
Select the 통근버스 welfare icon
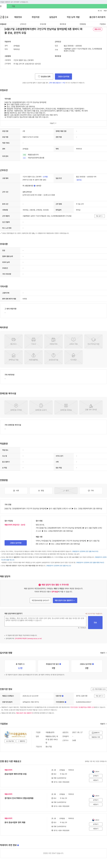[14, 341]
